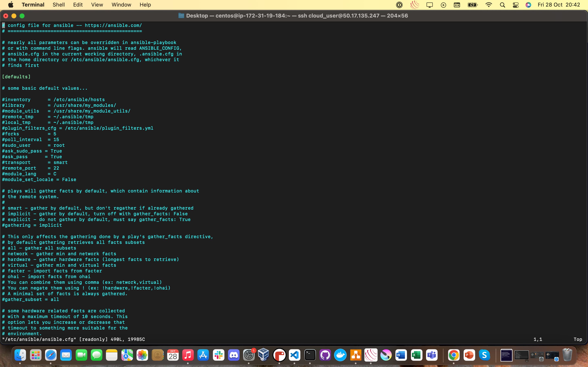Open the date and time display
The image size is (588, 367).
pyautogui.click(x=559, y=5)
